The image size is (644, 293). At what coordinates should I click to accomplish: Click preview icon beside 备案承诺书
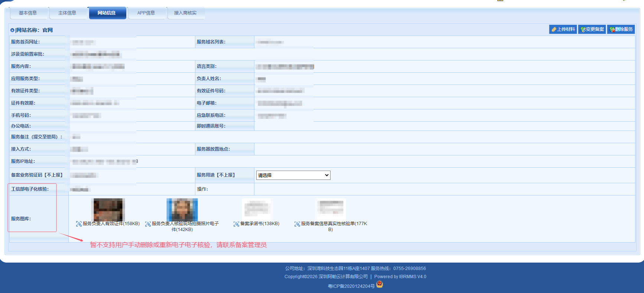236,224
